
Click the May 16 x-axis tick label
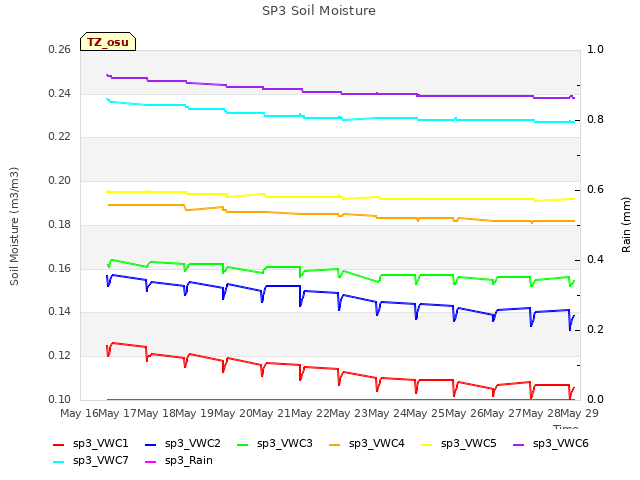point(79,413)
